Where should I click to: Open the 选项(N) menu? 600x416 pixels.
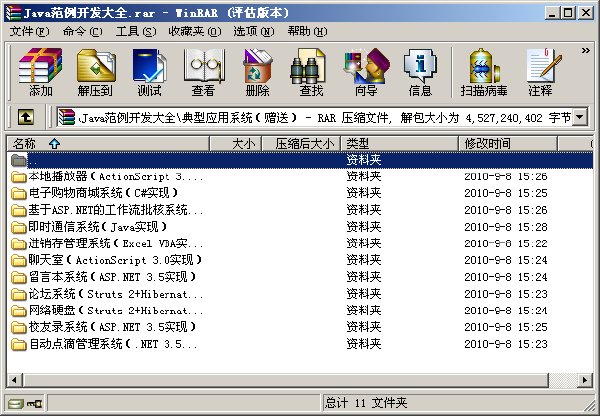coord(254,31)
